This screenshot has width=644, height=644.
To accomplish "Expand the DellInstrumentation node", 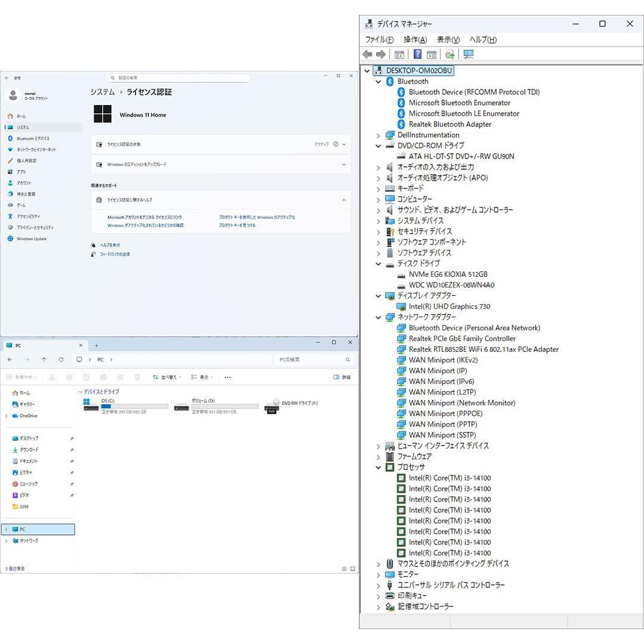I will pos(378,135).
